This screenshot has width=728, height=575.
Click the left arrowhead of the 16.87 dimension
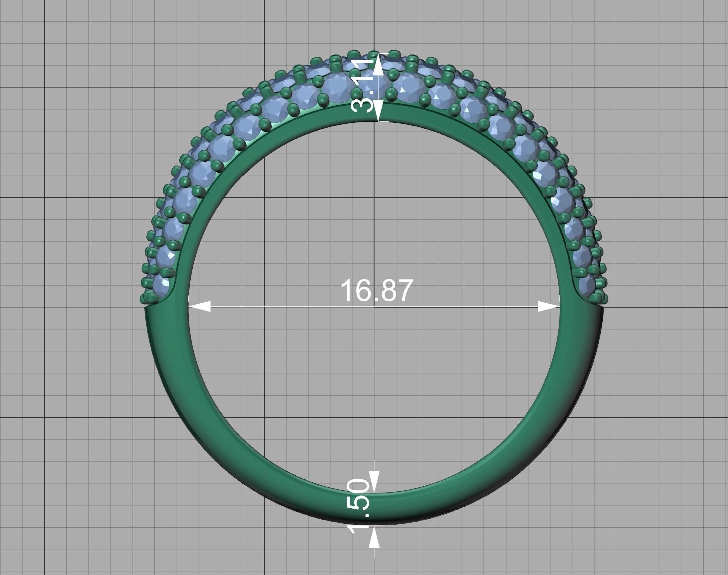coord(200,306)
